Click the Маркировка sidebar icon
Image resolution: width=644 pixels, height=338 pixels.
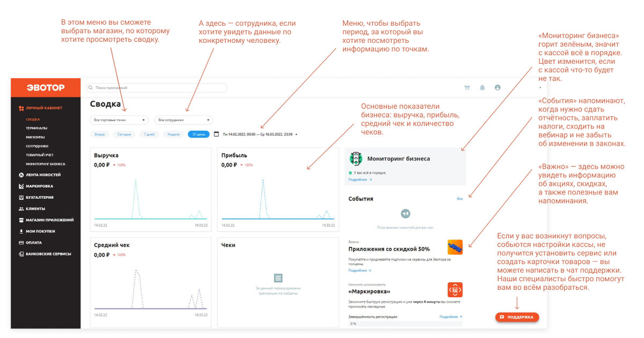click(21, 186)
